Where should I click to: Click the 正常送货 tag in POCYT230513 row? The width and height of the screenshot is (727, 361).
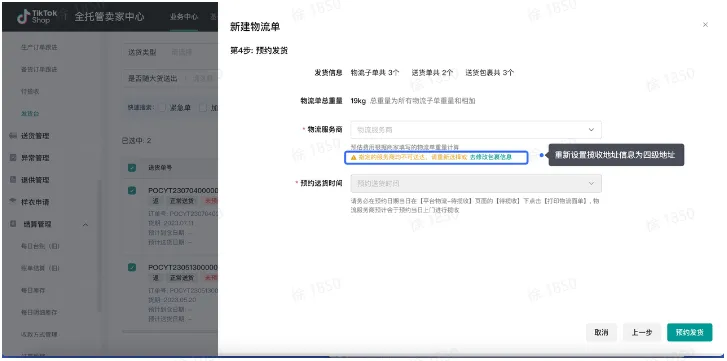click(x=181, y=278)
